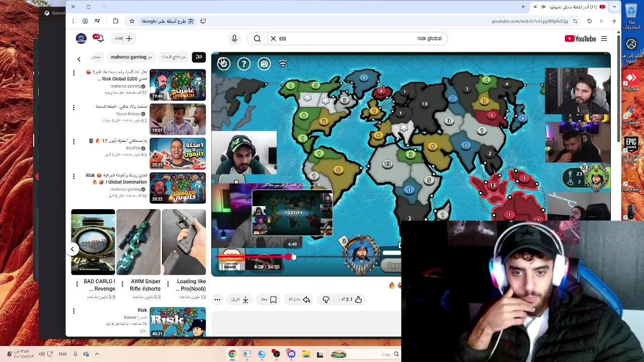
Task: Open options for Global Domination video
Action: pos(74,176)
